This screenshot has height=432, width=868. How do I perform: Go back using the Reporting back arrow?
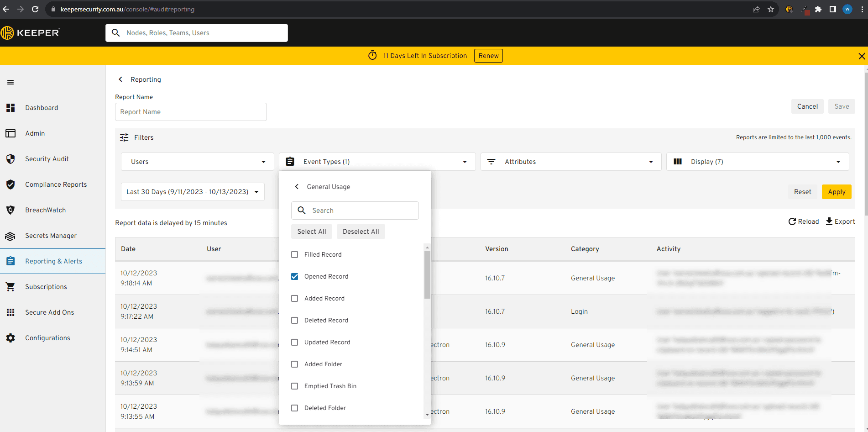tap(121, 79)
